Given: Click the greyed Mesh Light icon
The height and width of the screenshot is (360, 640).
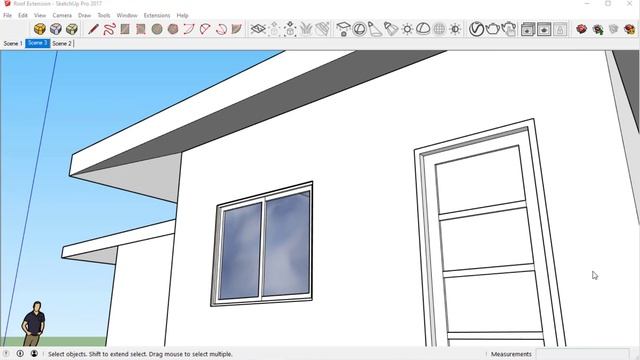Looking at the screenshot, I should coord(439,29).
